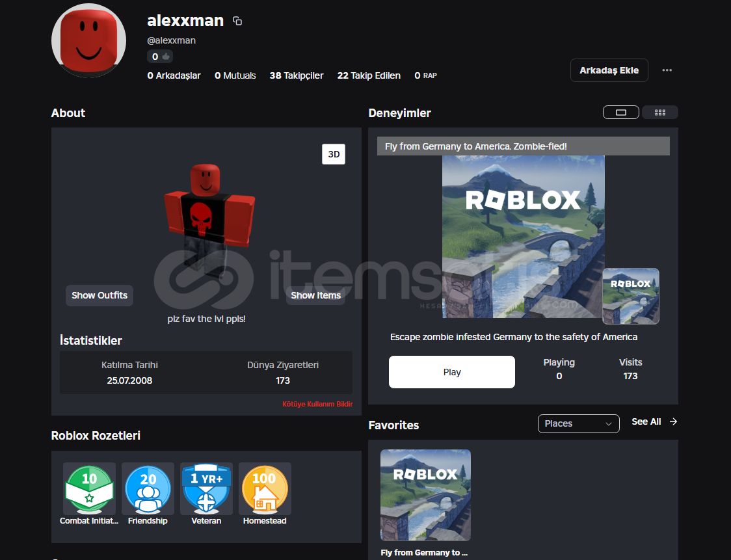Click the Playing count 0
The image size is (731, 560).
[559, 376]
